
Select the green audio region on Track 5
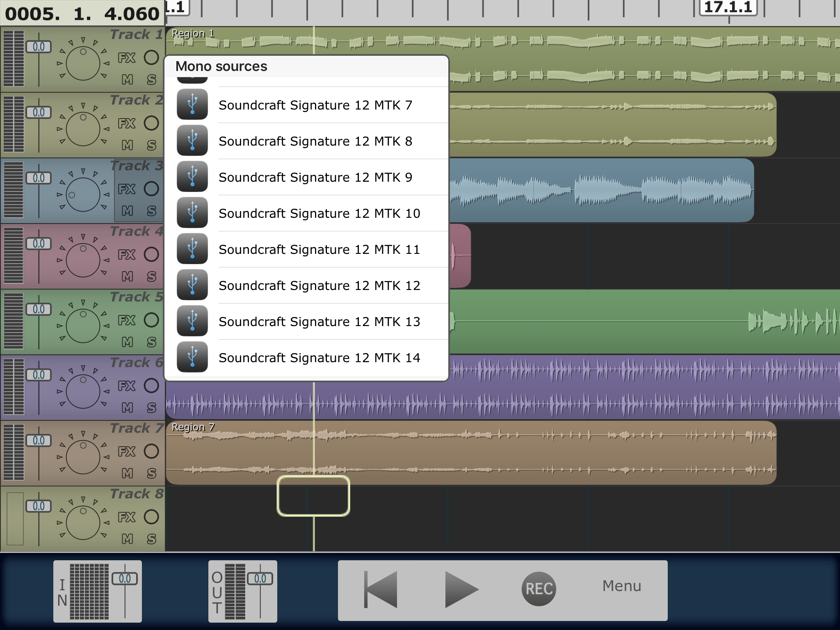(645, 322)
